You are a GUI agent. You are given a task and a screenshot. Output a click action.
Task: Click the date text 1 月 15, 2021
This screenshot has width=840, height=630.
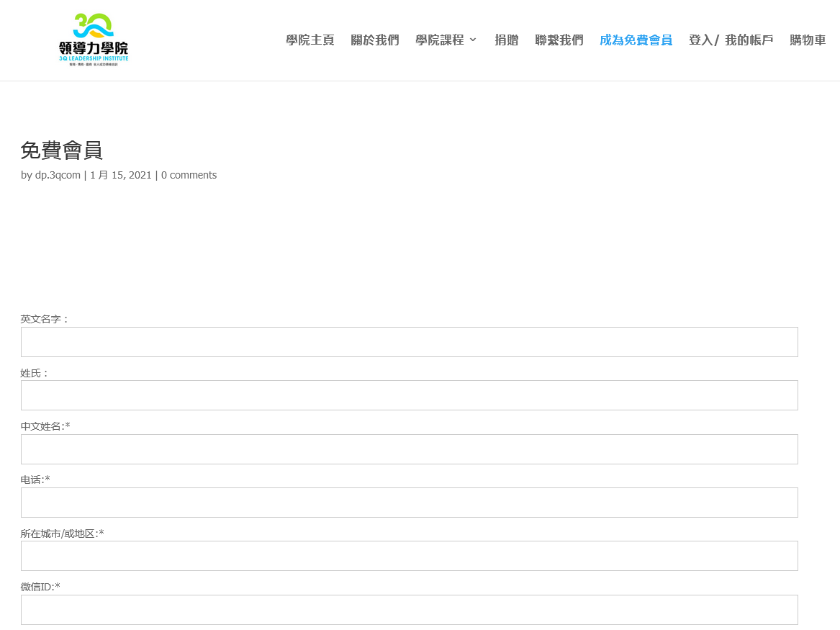click(120, 175)
